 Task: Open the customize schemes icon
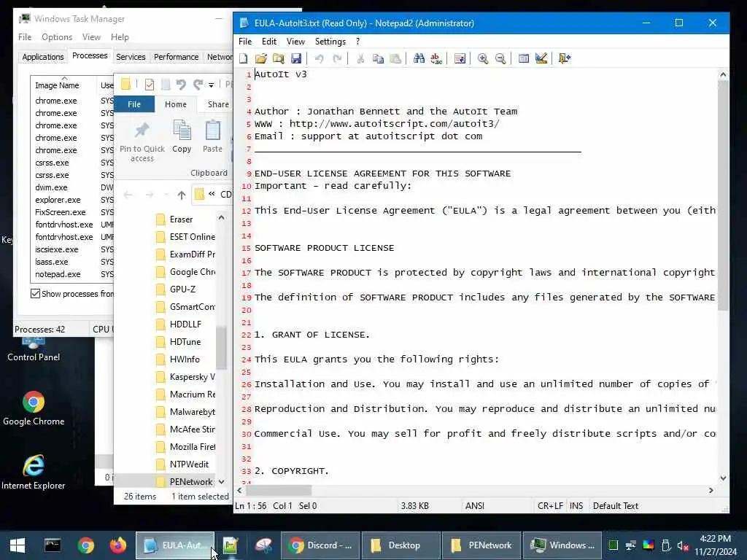pos(541,58)
